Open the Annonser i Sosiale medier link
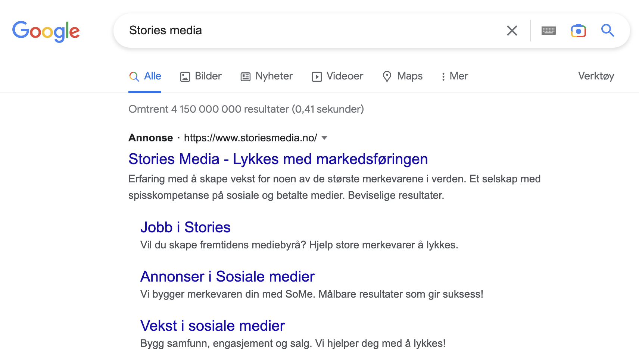Image resolution: width=639 pixels, height=364 pixels. 228,277
